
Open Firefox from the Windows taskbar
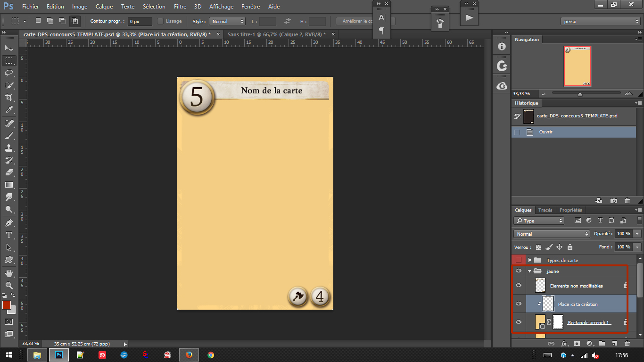[x=189, y=355]
